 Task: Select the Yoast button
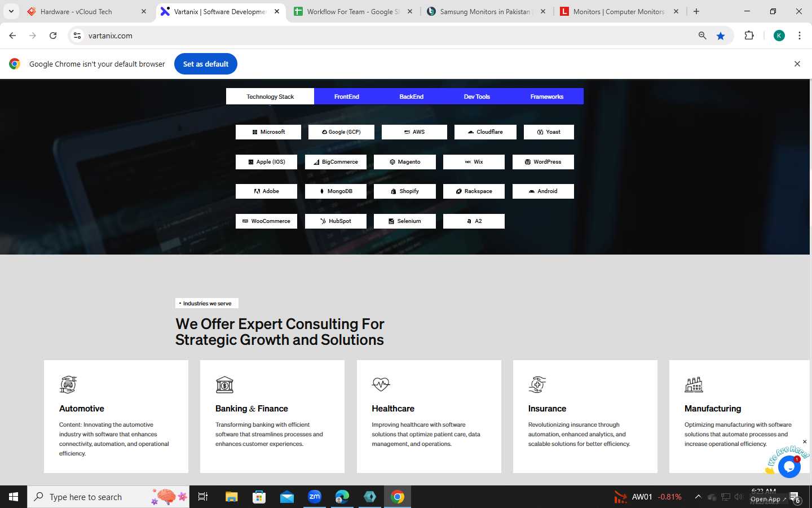coord(549,132)
